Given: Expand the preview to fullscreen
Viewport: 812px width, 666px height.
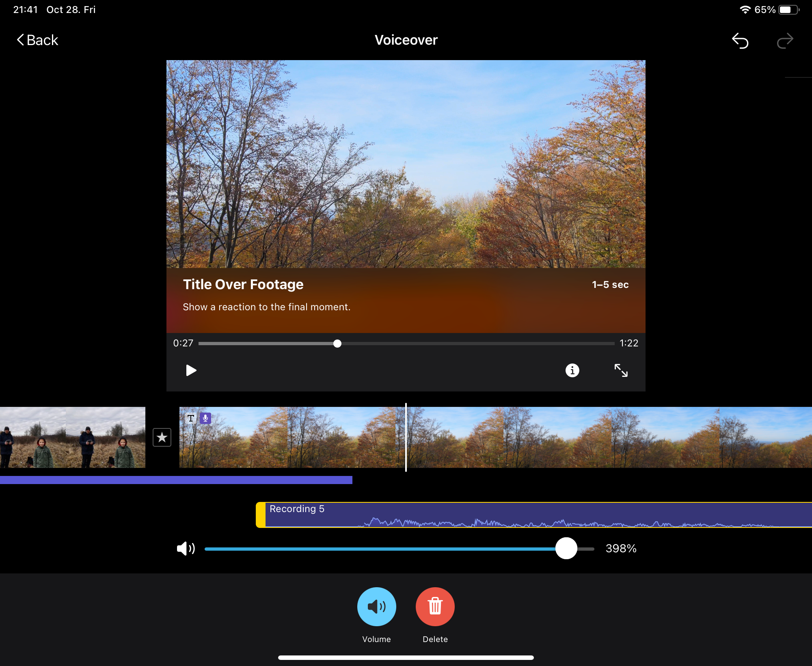Looking at the screenshot, I should point(621,370).
